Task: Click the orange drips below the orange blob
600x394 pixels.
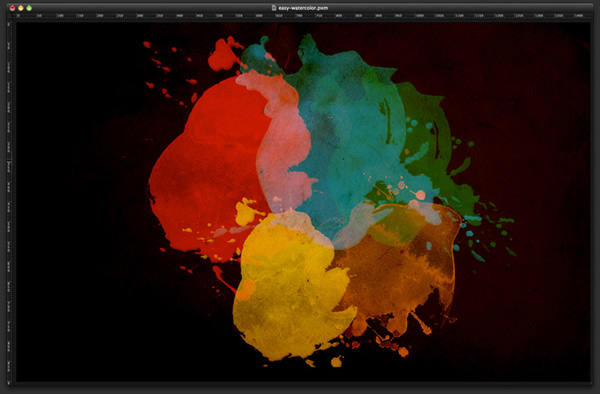Action: coord(386,333)
